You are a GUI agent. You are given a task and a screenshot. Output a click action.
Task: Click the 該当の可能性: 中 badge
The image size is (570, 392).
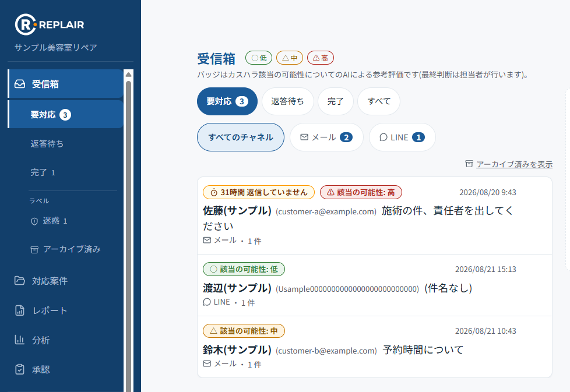point(244,331)
